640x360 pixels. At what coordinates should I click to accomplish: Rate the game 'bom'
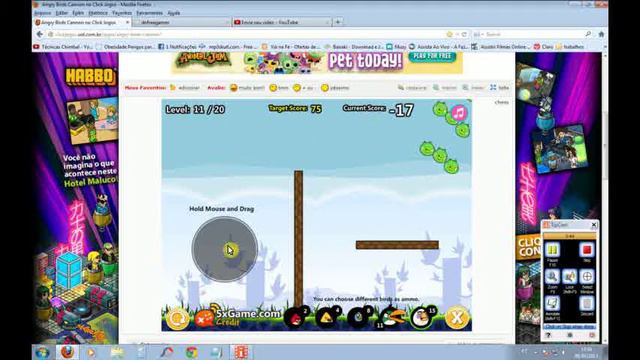click(x=279, y=88)
